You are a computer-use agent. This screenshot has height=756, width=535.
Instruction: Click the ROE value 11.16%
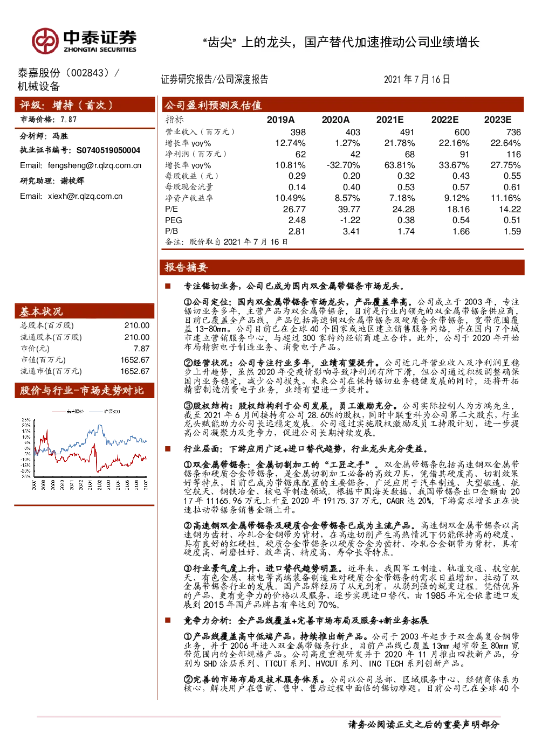[x=506, y=198]
